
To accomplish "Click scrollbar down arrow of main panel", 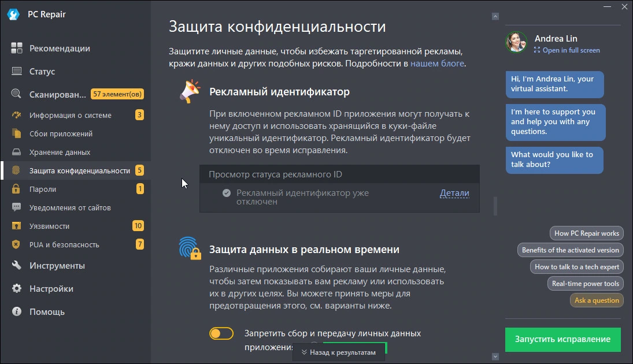I will click(x=495, y=356).
